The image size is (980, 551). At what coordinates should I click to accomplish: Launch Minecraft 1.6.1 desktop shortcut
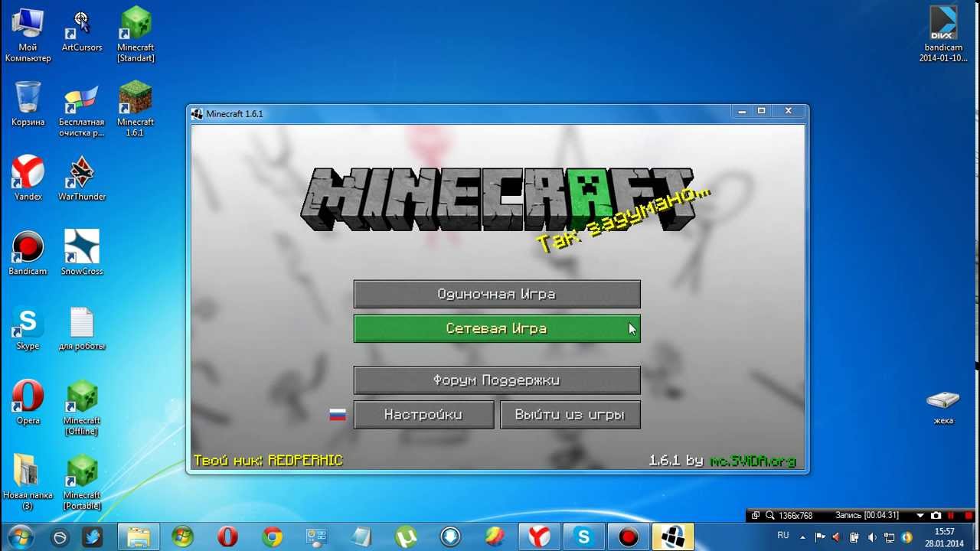[x=136, y=109]
